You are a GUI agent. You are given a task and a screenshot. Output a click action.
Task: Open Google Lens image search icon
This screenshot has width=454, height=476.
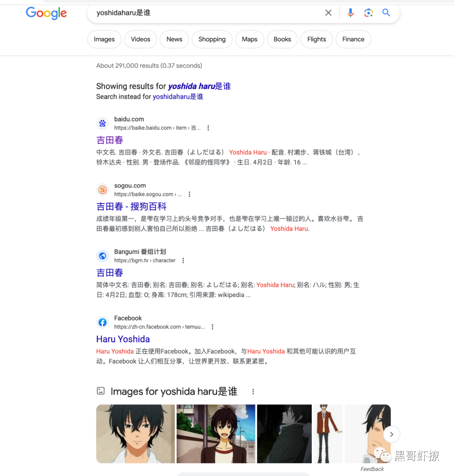pos(368,13)
